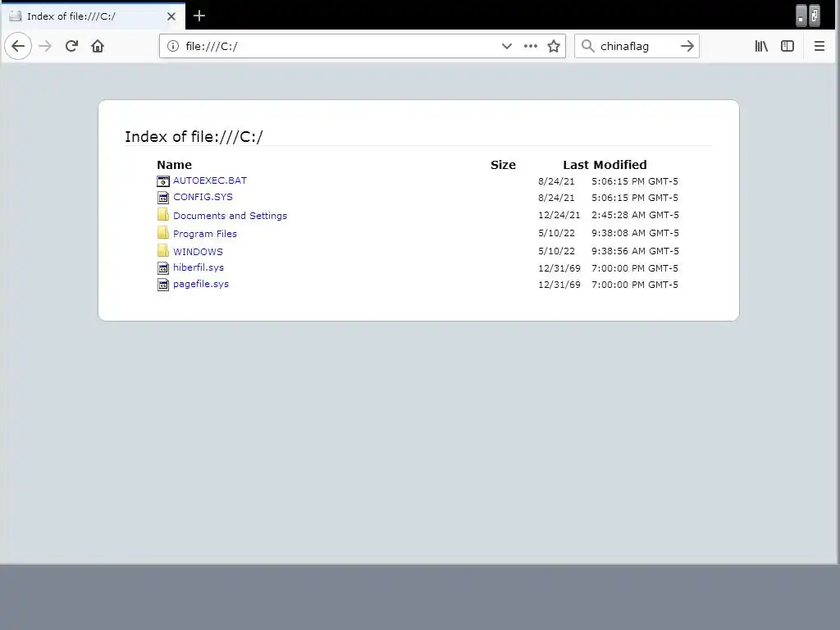Reload the current page
This screenshot has height=630, width=840.
[72, 46]
